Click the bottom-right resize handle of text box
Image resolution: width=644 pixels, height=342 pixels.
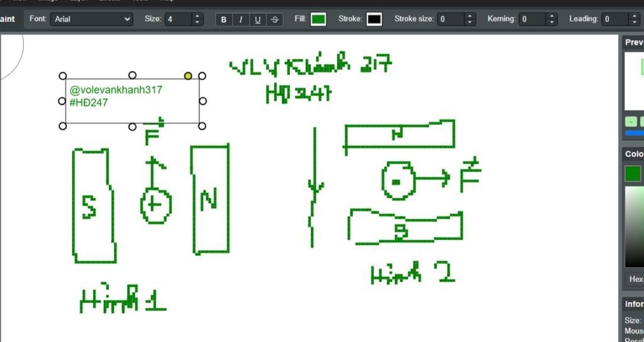pos(202,126)
